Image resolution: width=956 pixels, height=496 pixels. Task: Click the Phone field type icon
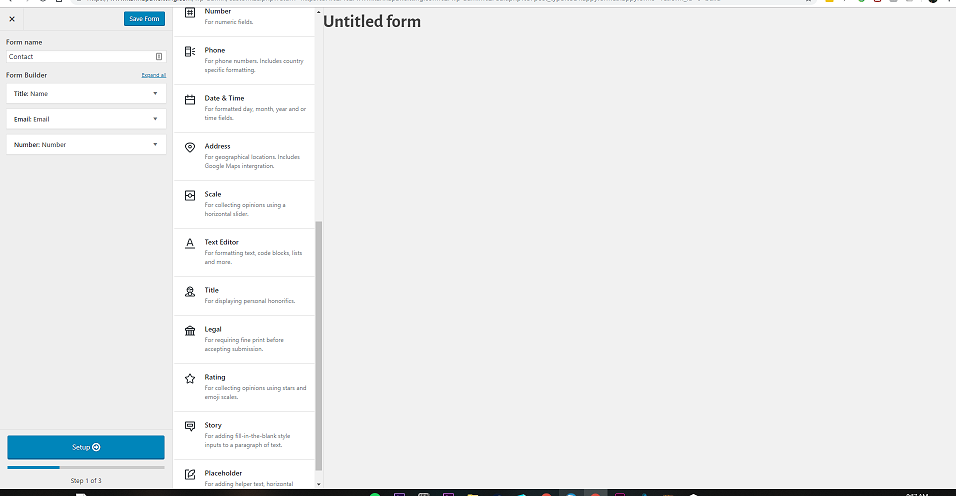190,51
